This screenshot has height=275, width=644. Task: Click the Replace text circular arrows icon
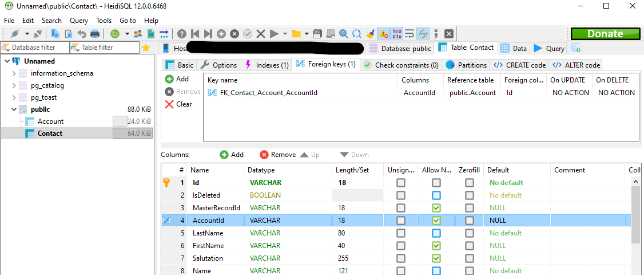(x=357, y=34)
